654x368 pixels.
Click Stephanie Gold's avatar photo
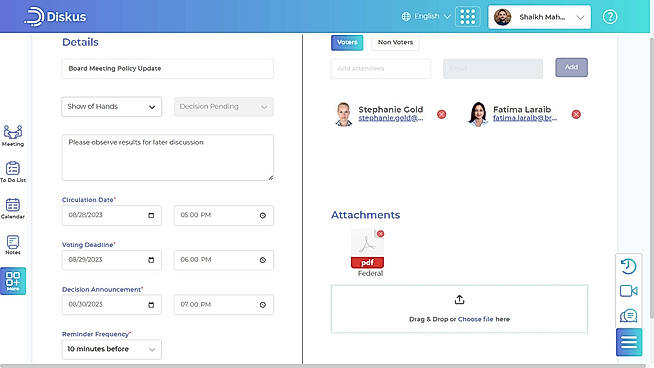pyautogui.click(x=344, y=114)
